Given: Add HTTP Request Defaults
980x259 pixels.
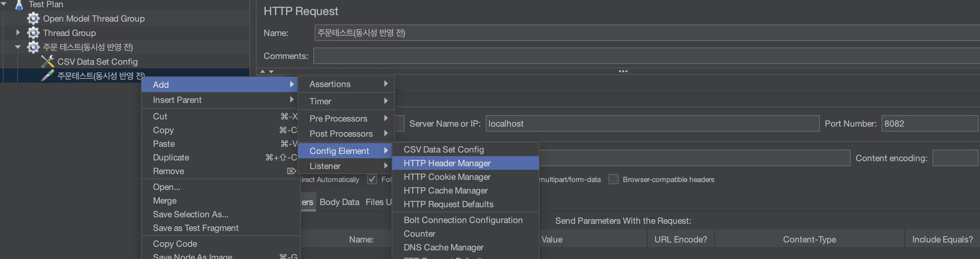Looking at the screenshot, I should pyautogui.click(x=465, y=204).
